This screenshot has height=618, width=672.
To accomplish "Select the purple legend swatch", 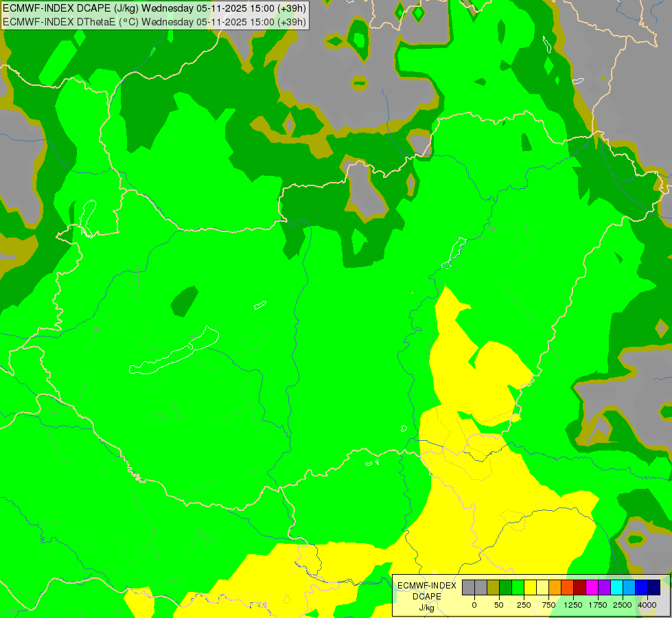I will [x=604, y=587].
